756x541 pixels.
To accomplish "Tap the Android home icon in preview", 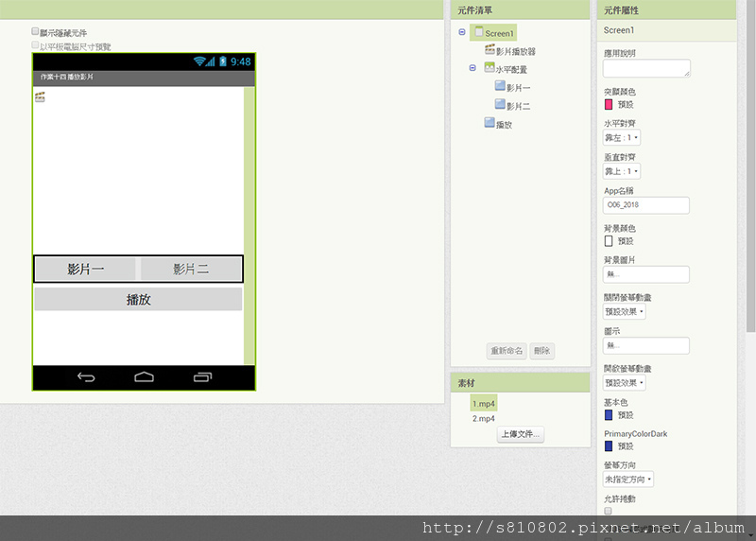I will click(x=145, y=377).
